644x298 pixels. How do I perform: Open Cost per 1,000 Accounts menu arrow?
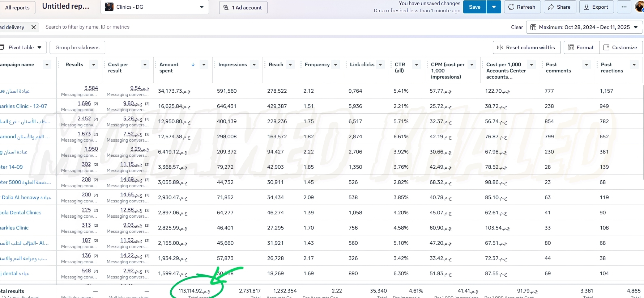(x=532, y=65)
